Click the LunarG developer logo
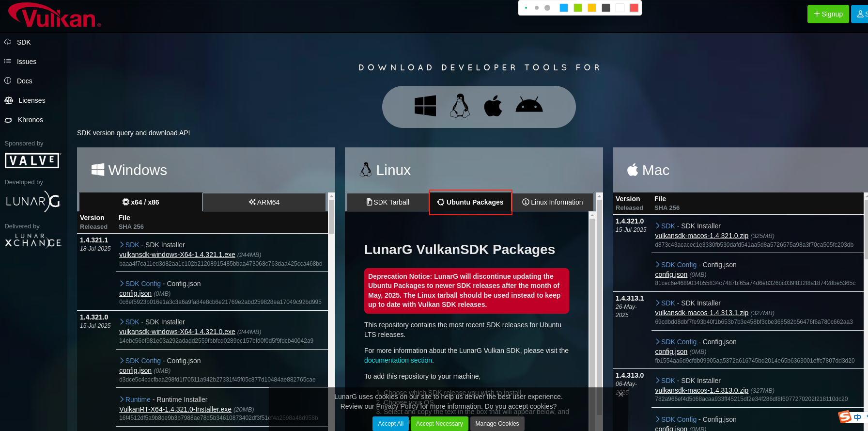 click(x=33, y=201)
